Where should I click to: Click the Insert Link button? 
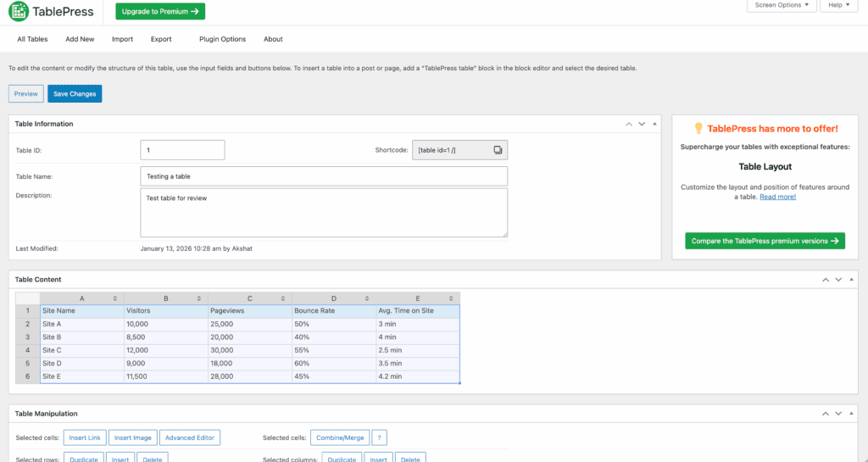point(85,437)
